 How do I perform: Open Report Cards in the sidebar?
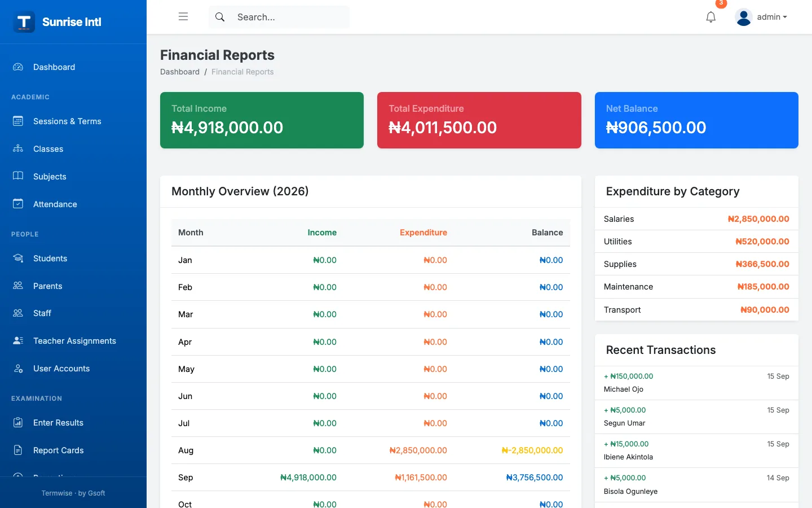pyautogui.click(x=73, y=450)
